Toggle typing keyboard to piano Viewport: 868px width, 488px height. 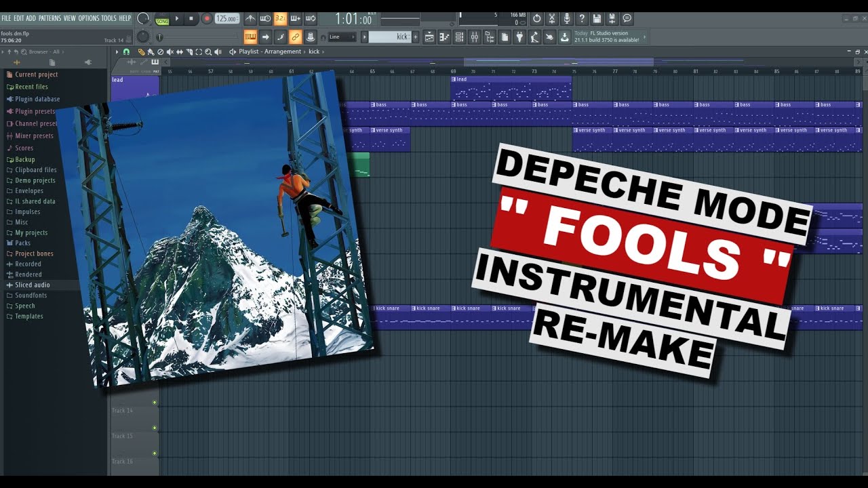(x=250, y=37)
